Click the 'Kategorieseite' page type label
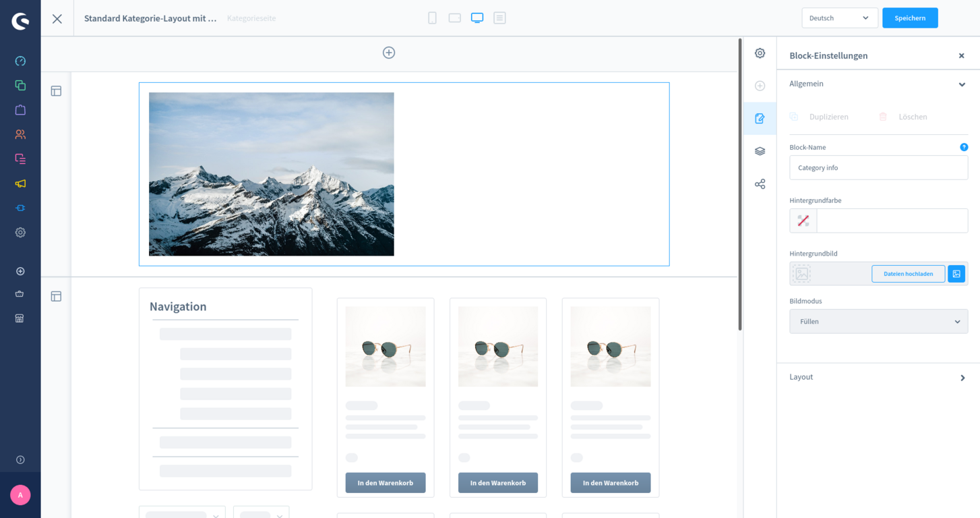 [x=251, y=18]
